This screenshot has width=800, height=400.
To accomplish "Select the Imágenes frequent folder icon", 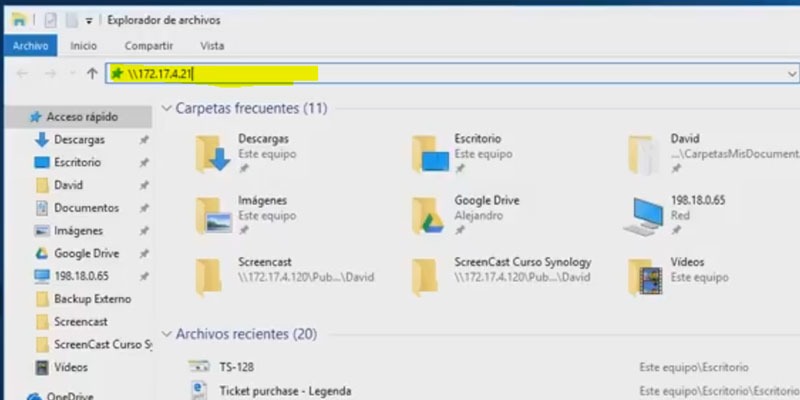I will pos(214,216).
